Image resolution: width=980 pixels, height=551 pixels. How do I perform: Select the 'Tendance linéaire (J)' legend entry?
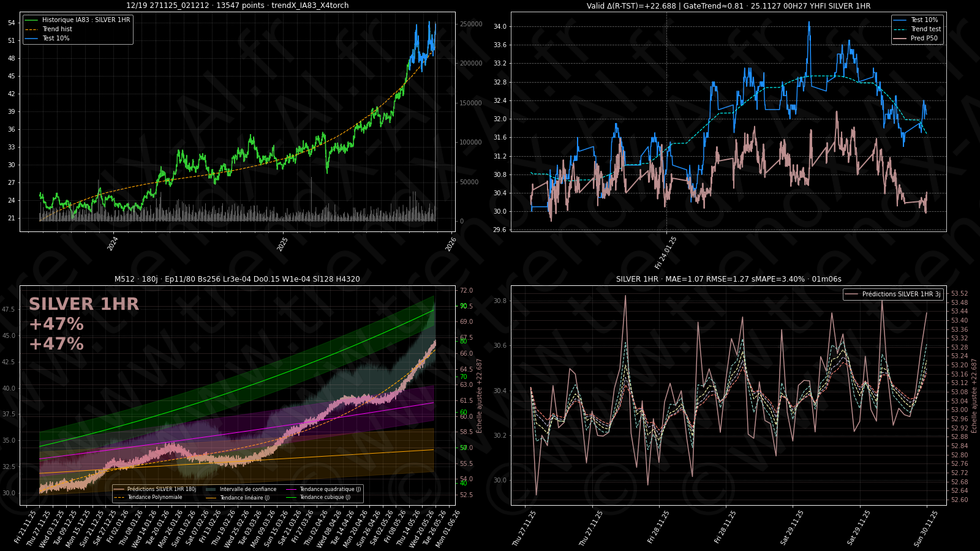point(244,498)
